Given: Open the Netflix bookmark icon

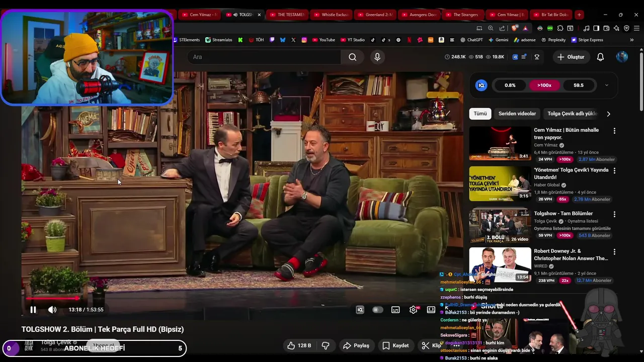Looking at the screenshot, I should tap(409, 40).
